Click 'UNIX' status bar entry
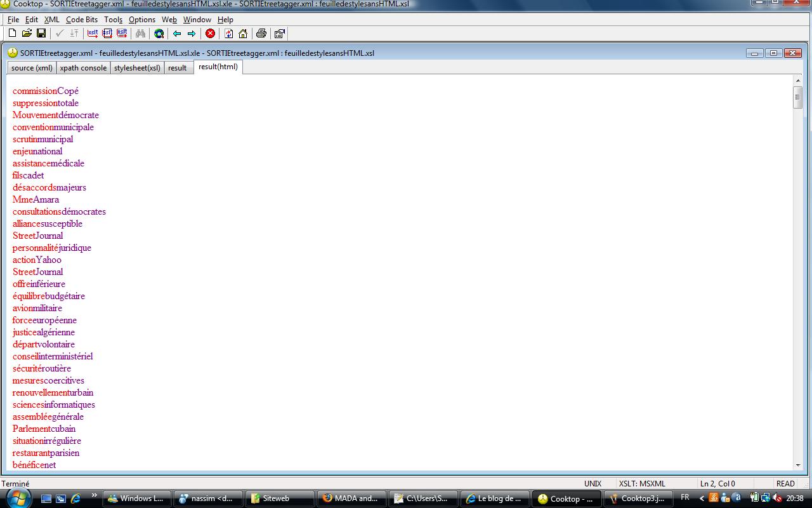This screenshot has width=812, height=508. [x=593, y=484]
